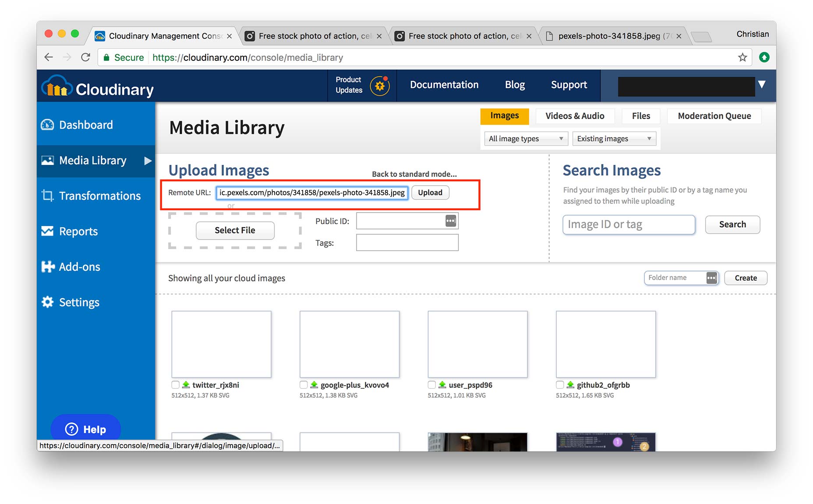Bookmark this page with the star icon
813x504 pixels.
pos(742,57)
